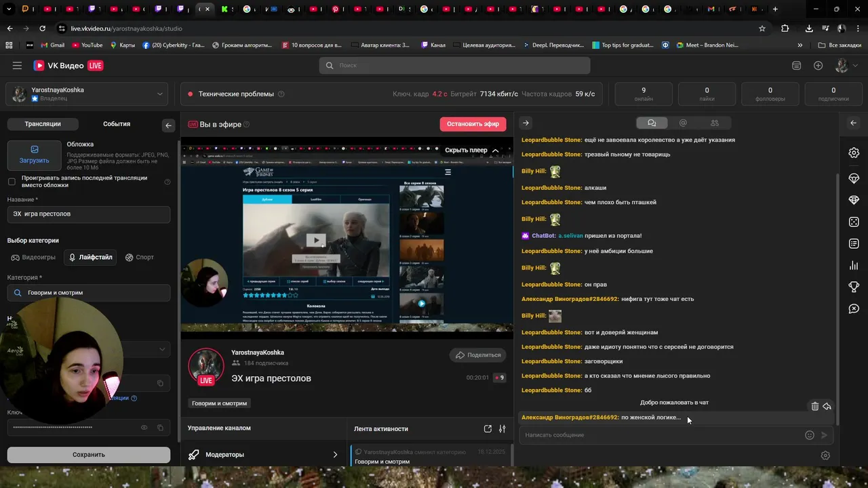
Task: Open the emoji picker in chat input
Action: [809, 435]
